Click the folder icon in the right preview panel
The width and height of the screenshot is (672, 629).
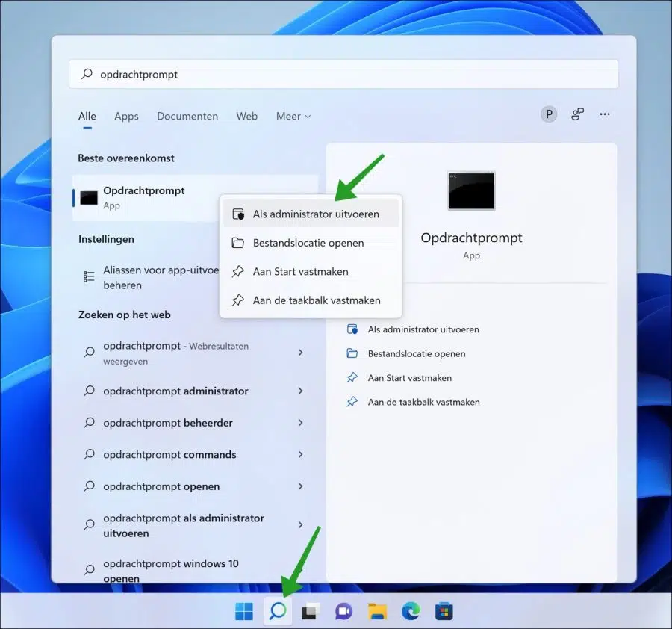click(352, 353)
